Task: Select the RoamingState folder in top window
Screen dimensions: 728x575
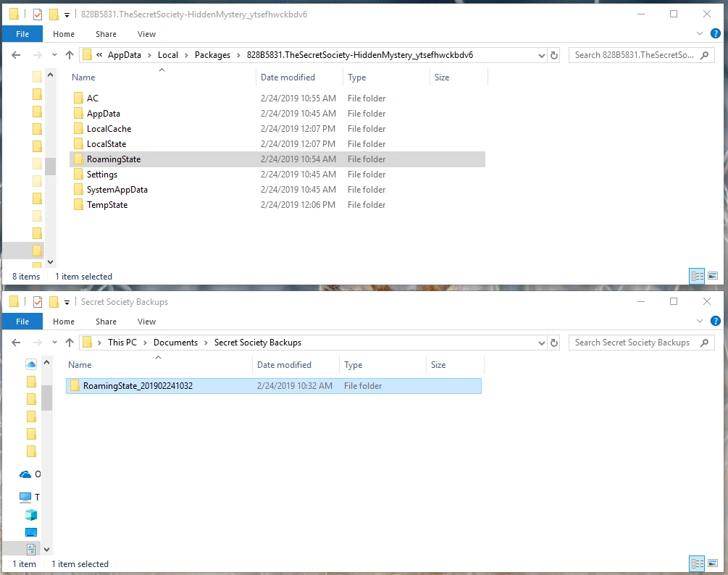Action: point(277,159)
